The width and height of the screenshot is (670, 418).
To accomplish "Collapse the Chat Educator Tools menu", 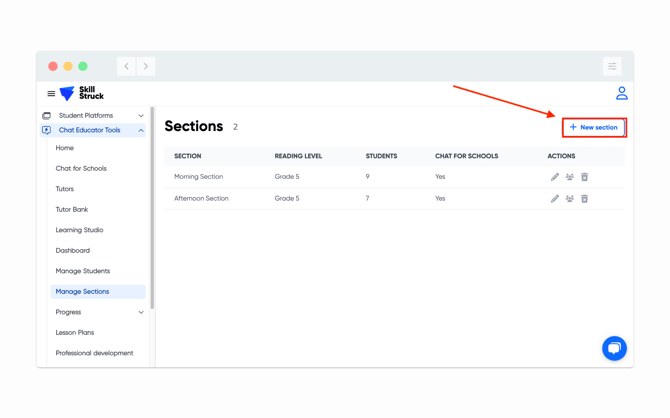I will click(x=141, y=130).
